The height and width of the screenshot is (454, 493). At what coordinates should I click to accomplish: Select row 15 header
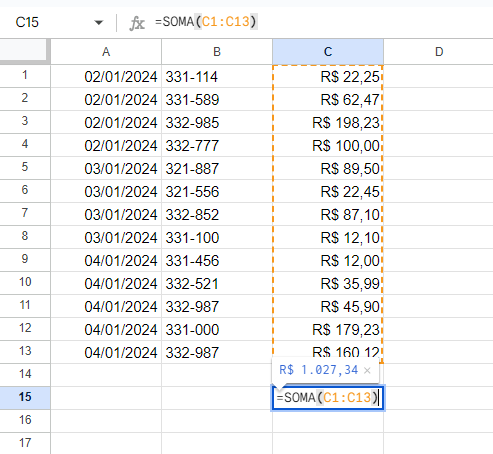click(x=25, y=397)
